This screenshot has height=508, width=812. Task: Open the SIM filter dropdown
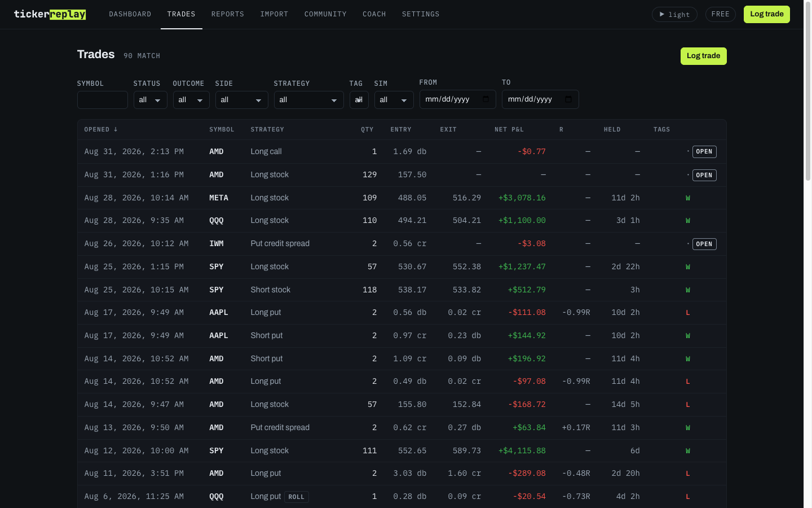394,100
